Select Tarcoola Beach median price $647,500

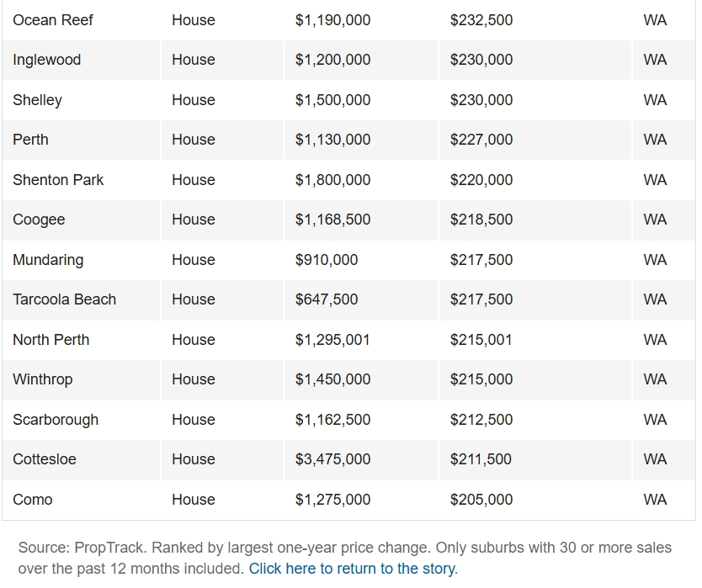point(327,299)
